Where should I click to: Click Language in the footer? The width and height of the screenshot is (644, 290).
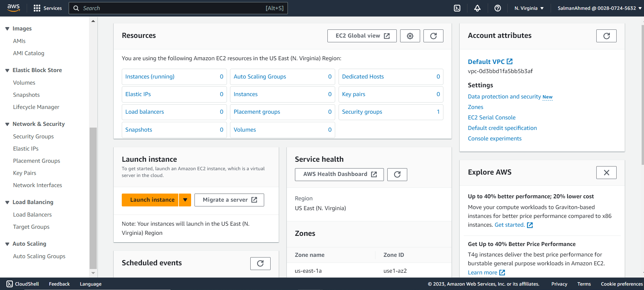[91, 284]
